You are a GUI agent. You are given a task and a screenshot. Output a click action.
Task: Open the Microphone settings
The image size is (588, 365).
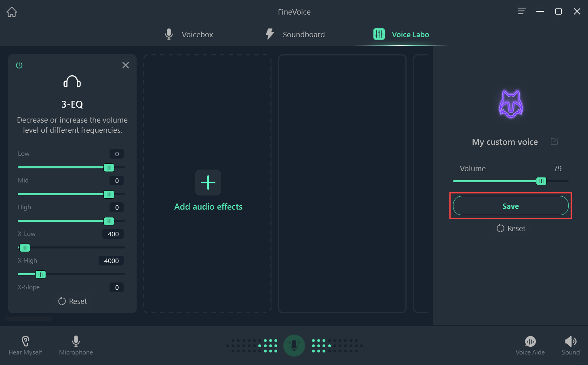point(76,346)
